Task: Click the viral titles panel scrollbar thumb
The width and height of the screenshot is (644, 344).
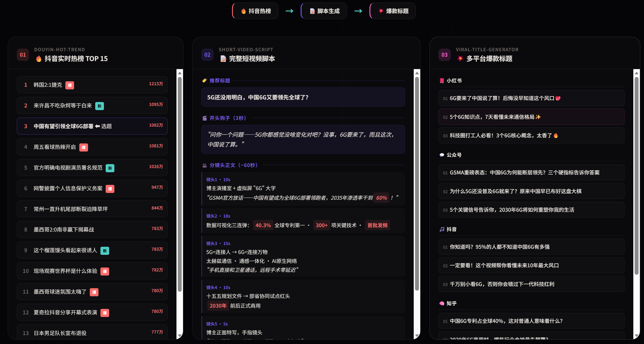Action: (x=637, y=176)
